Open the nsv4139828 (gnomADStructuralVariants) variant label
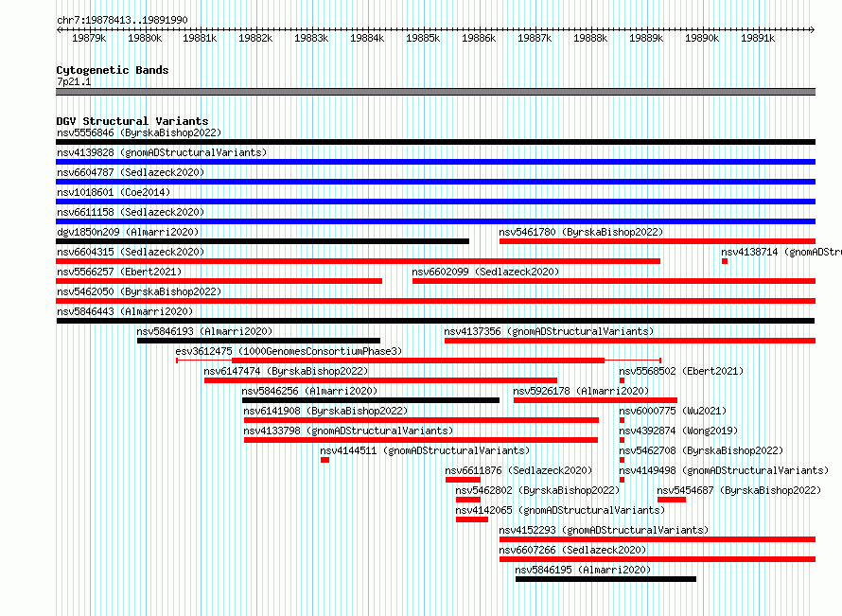Image resolution: width=842 pixels, height=616 pixels. [x=162, y=152]
